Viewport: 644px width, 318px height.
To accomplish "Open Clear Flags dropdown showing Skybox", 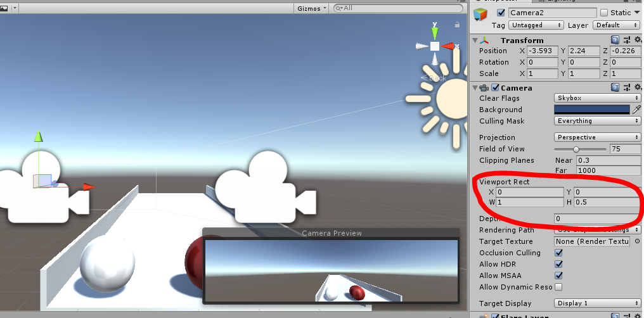I will click(597, 98).
